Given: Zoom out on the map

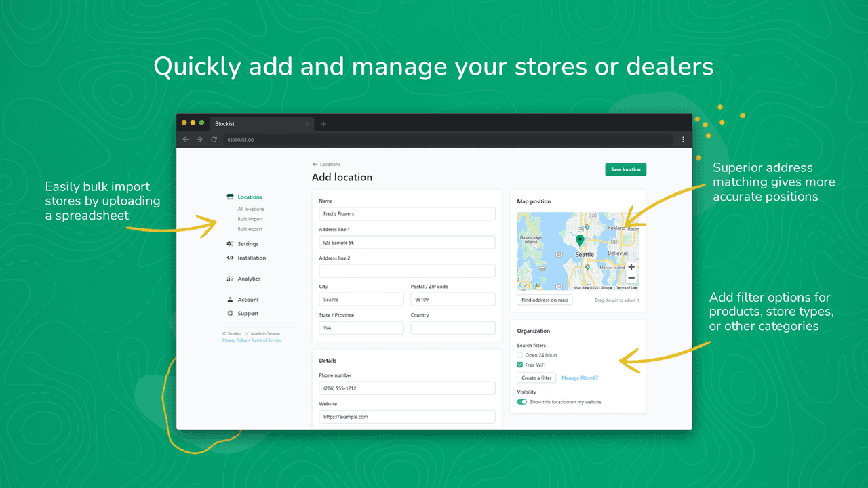Looking at the screenshot, I should click(631, 278).
